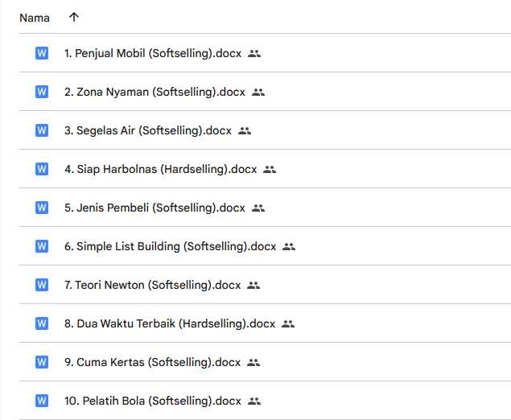This screenshot has height=420, width=511.
Task: Click the Word icon beside Zona Nyaman file
Action: point(42,93)
